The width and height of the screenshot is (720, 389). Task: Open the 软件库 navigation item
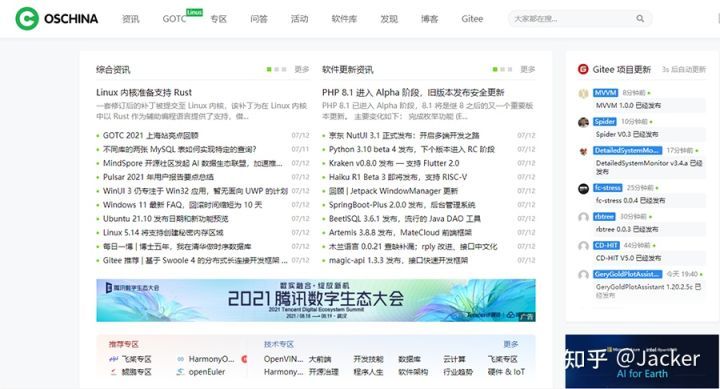[x=344, y=19]
